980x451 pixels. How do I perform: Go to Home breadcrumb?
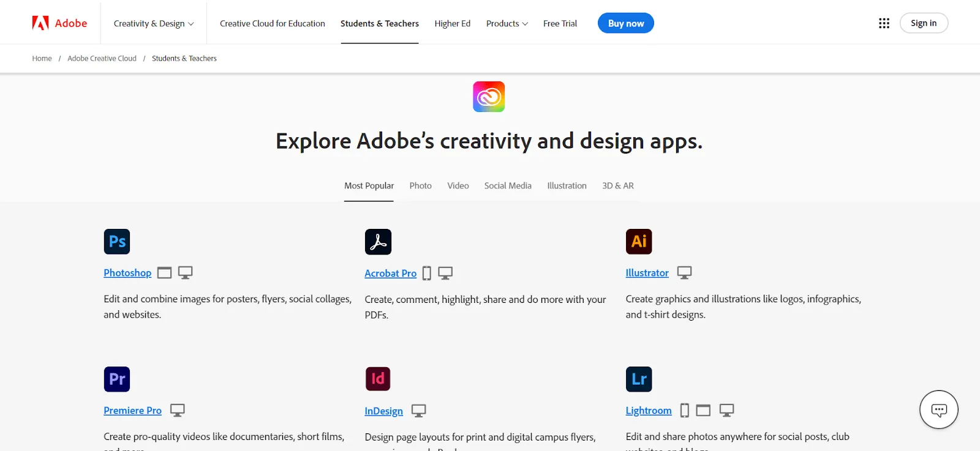click(42, 59)
